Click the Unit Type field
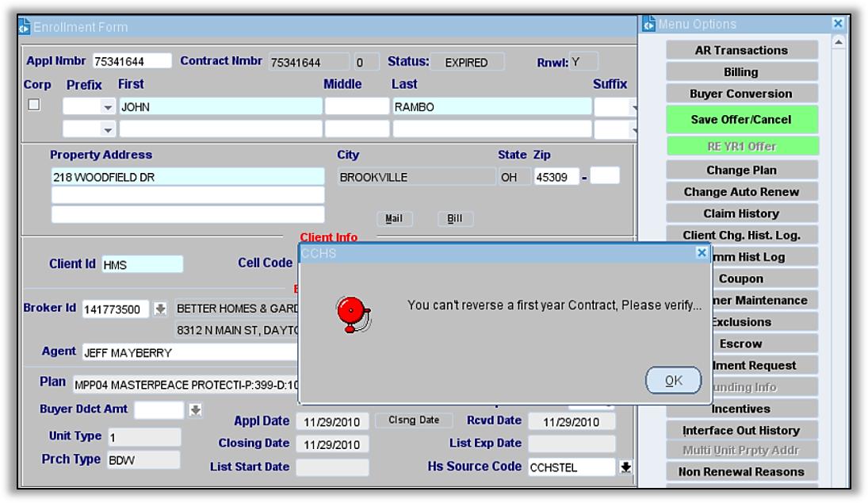Screen dimensions: 868x503 tap(144, 437)
